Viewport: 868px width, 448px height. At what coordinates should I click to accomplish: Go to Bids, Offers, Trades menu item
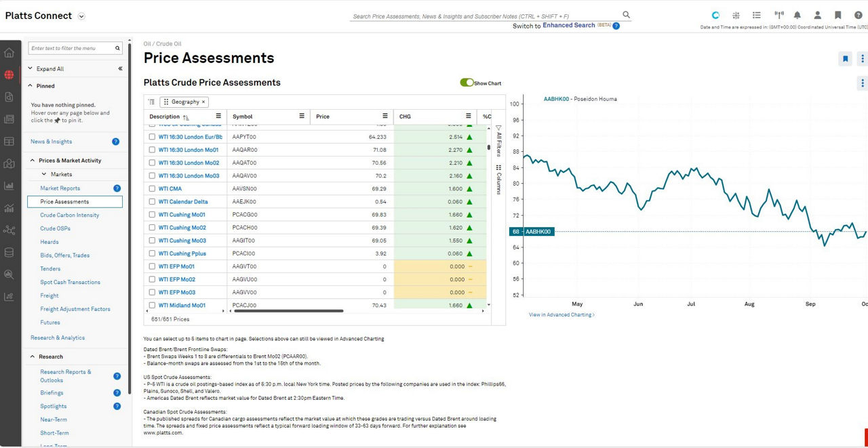click(x=64, y=256)
